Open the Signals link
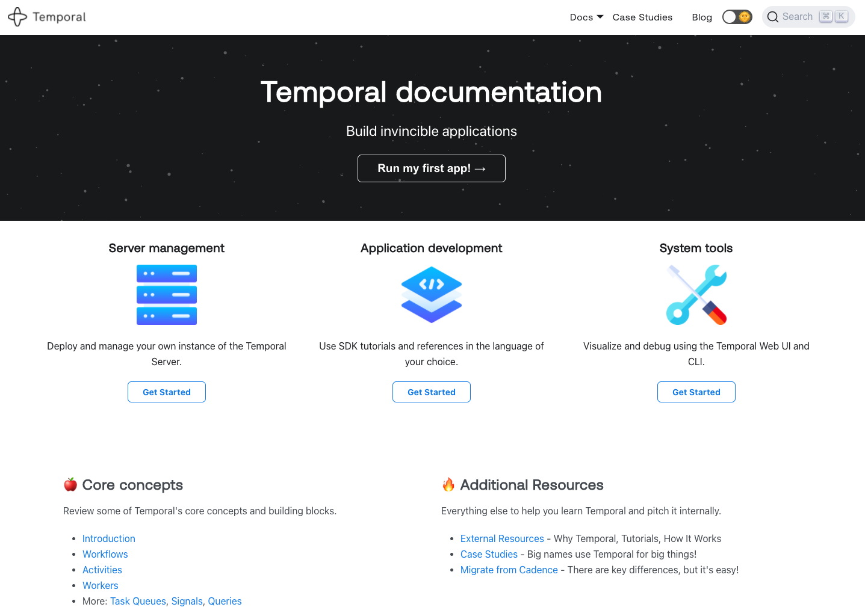Viewport: 865px width, 616px height. point(187,601)
